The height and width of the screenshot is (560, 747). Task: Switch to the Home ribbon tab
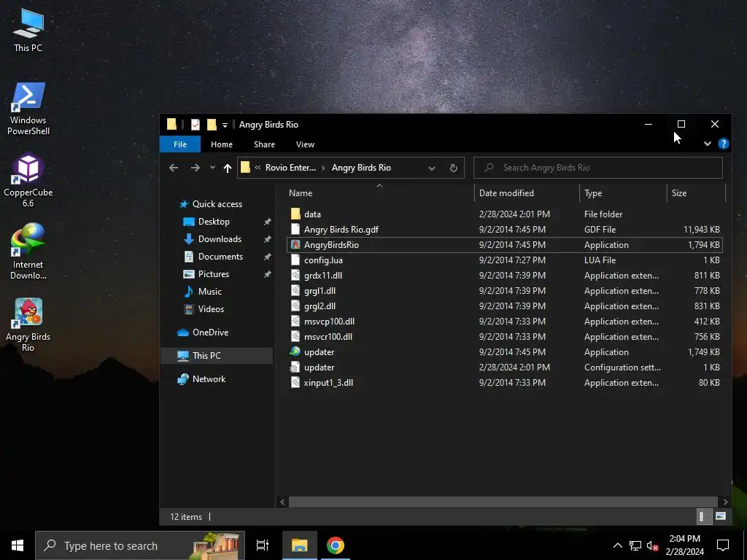click(222, 144)
